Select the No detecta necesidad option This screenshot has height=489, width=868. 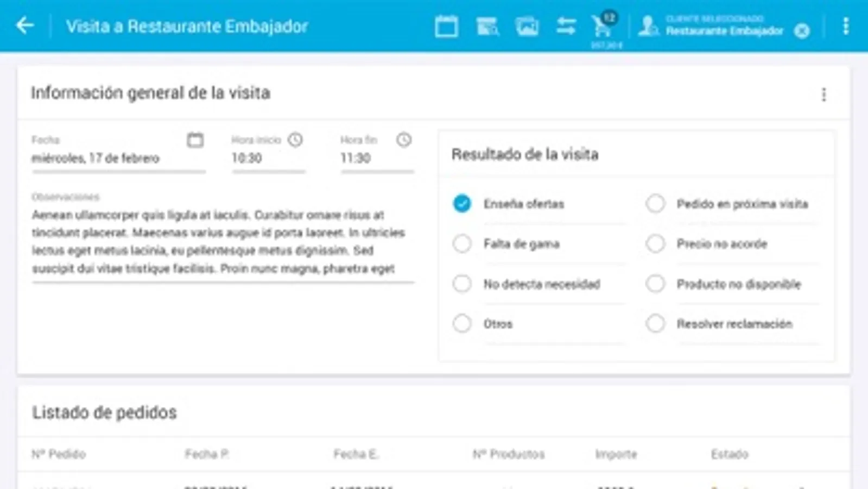(462, 284)
